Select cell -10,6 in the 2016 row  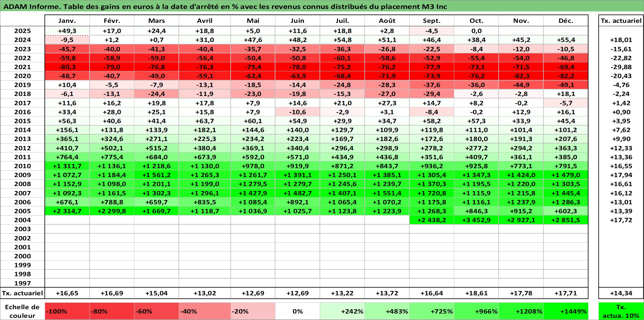click(298, 112)
